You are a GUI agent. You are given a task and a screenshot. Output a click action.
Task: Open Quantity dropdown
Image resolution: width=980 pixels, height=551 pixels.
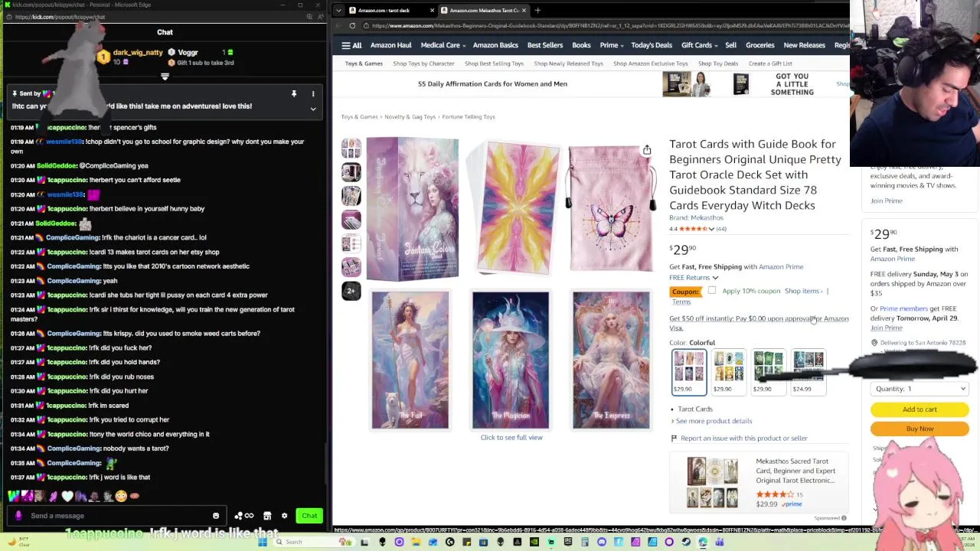tap(920, 389)
